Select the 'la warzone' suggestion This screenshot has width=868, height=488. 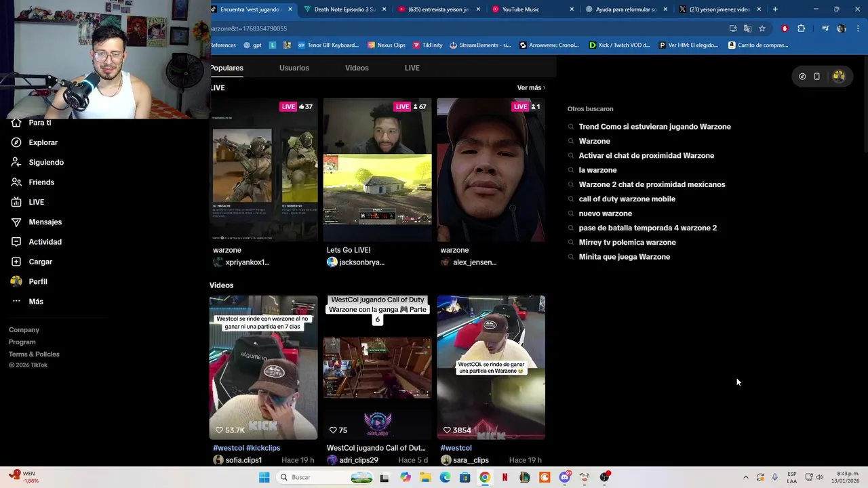click(x=597, y=170)
